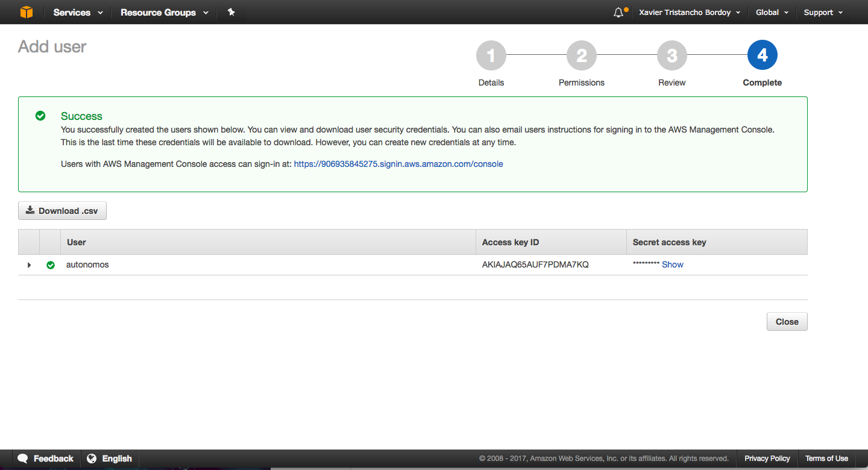
Task: Click the green Success check icon
Action: tap(40, 116)
